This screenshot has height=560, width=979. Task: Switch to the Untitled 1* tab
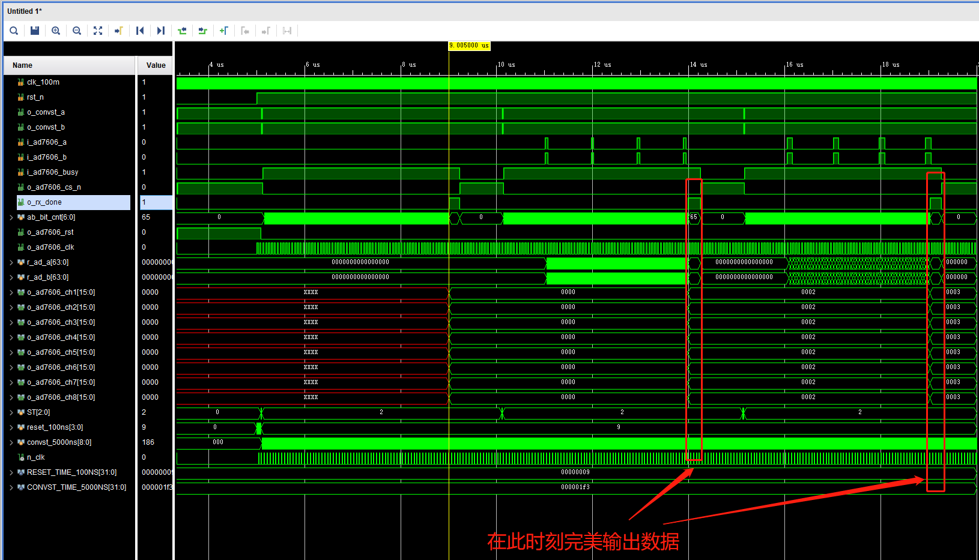point(25,11)
